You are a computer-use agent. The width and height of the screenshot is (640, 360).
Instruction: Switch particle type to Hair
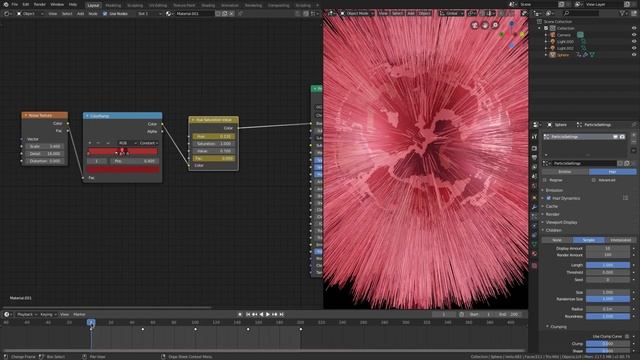[x=613, y=172]
